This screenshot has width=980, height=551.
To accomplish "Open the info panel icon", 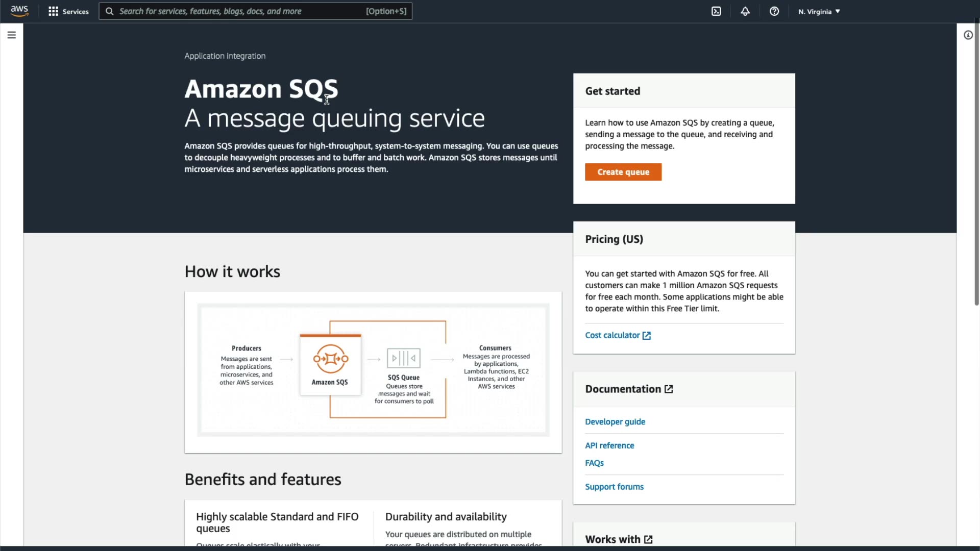I will pos(968,35).
